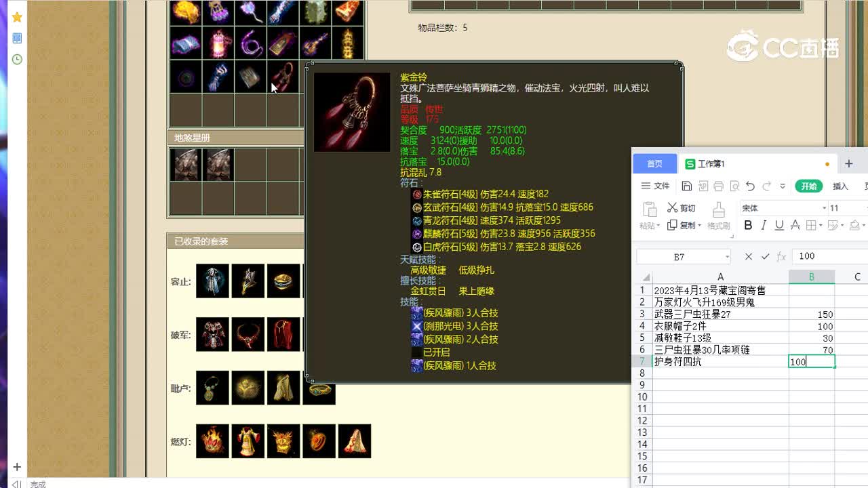Click the erase/draw border icon

pyautogui.click(x=833, y=225)
